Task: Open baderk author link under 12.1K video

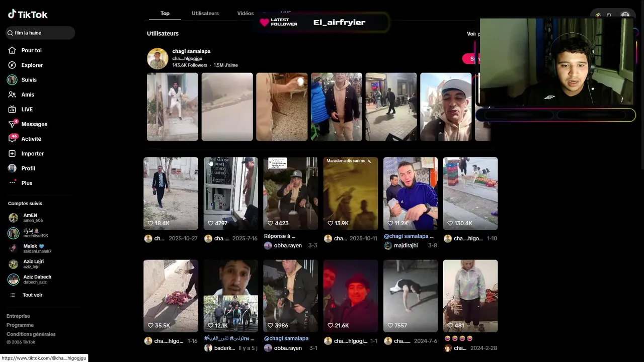Action: [x=225, y=348]
